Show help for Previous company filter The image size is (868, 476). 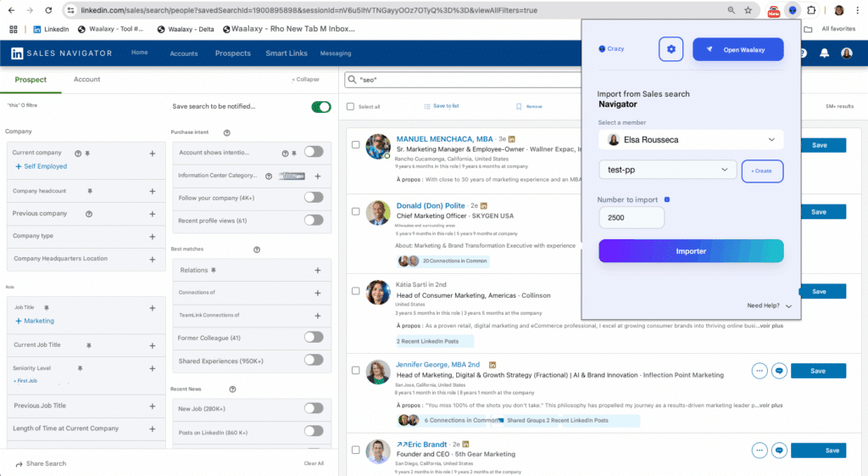pos(88,214)
